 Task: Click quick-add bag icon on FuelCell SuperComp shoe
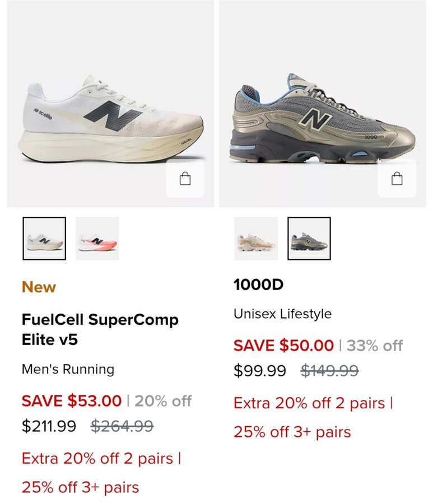(x=185, y=179)
